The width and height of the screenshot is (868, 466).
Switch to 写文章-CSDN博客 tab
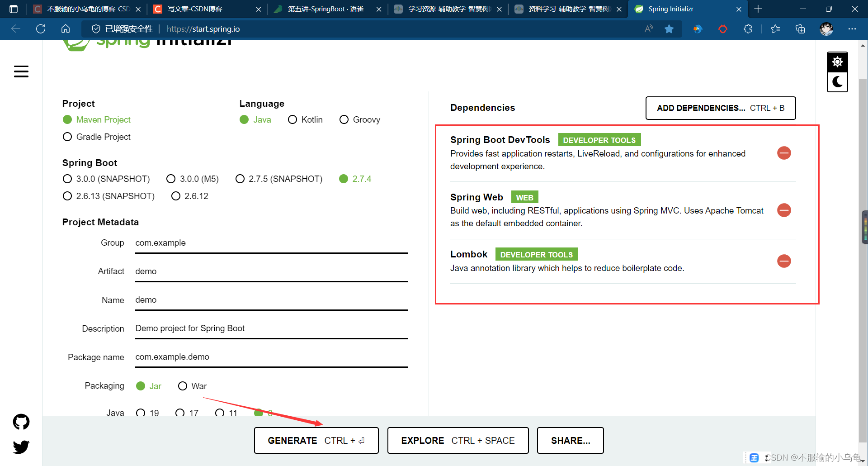click(x=207, y=9)
